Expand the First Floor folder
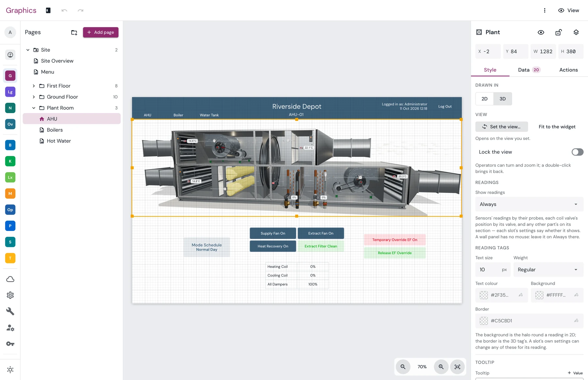The height and width of the screenshot is (380, 588). pos(34,86)
